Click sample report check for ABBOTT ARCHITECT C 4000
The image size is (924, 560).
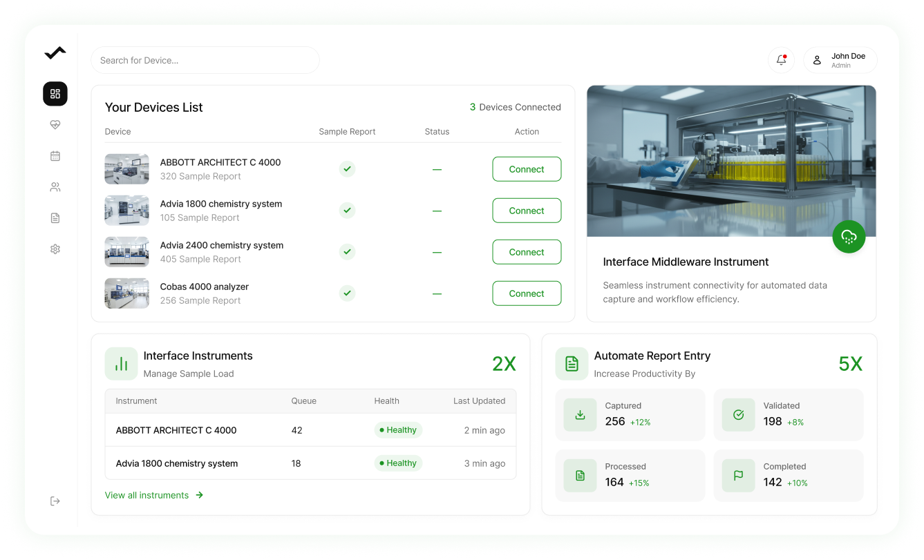pos(348,169)
